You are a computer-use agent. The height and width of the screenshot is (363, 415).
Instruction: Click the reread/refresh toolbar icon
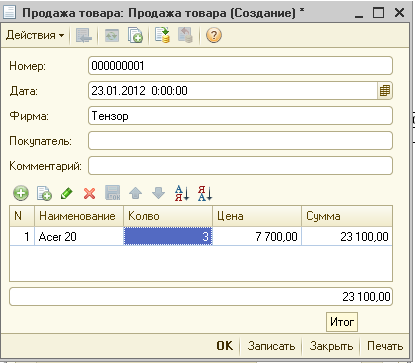click(112, 35)
